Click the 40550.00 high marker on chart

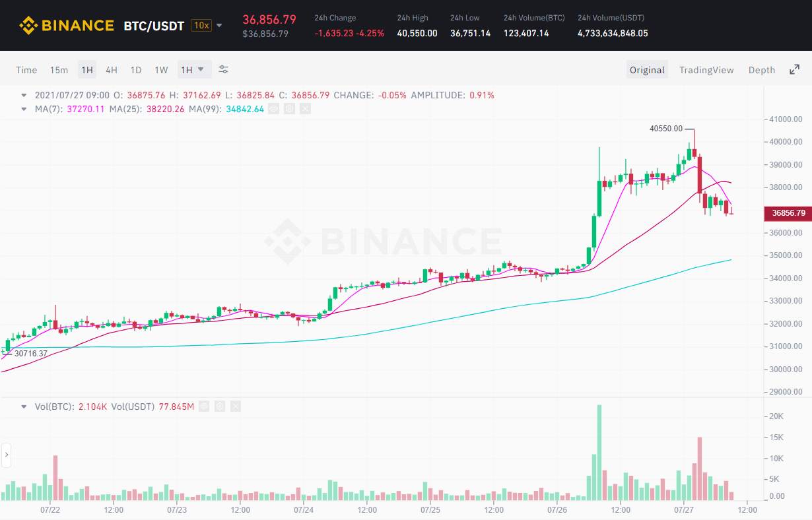(666, 129)
